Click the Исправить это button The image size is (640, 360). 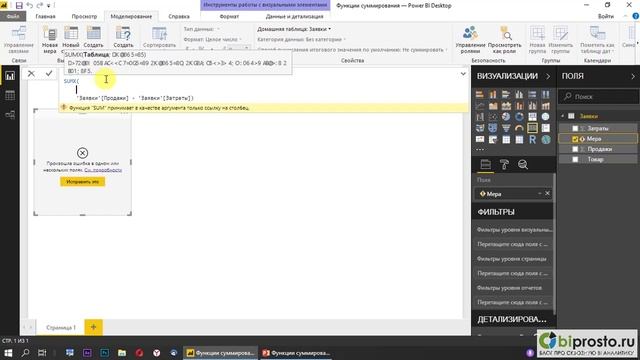click(82, 182)
